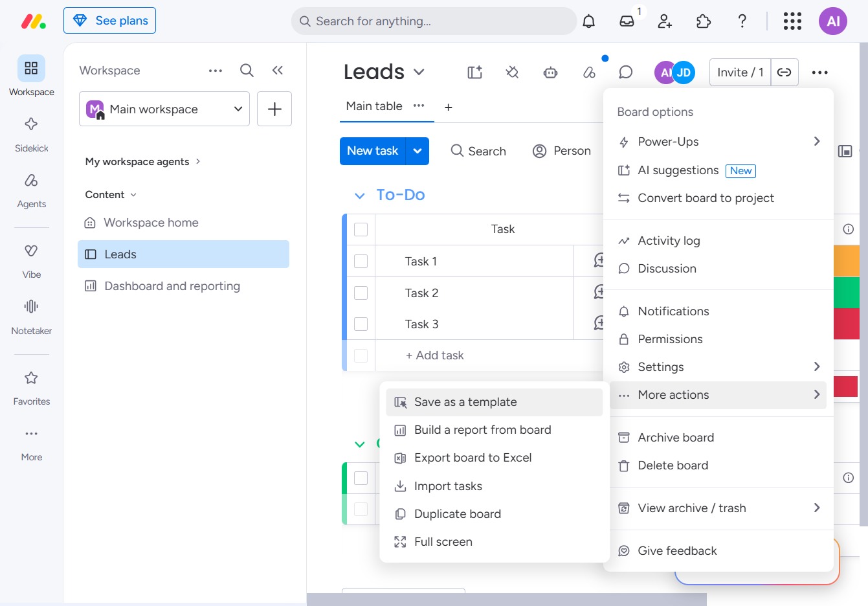Image resolution: width=868 pixels, height=606 pixels.
Task: Open board Permissions
Action: coord(718,339)
